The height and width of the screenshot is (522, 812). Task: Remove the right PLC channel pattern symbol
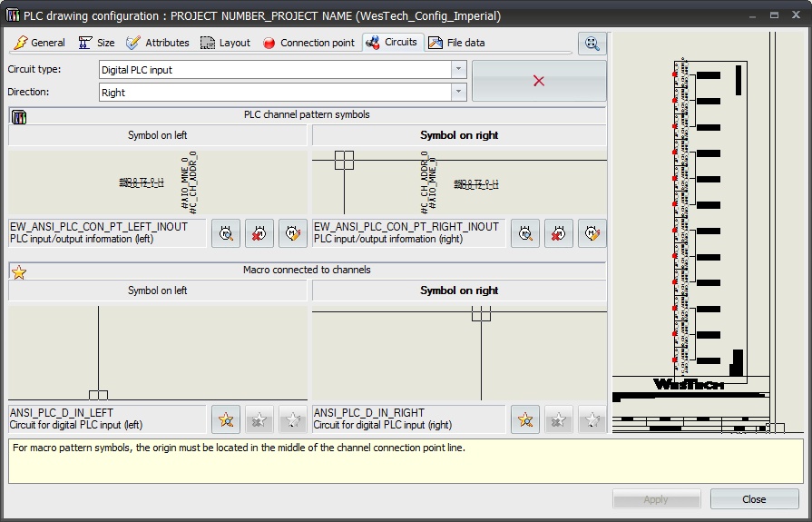pyautogui.click(x=558, y=233)
